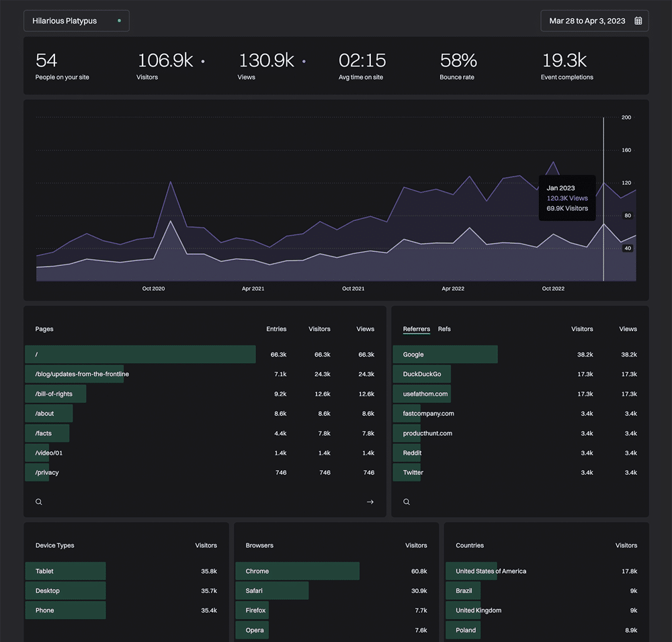This screenshot has width=672, height=642.
Task: Select the Referrers tab
Action: click(416, 329)
